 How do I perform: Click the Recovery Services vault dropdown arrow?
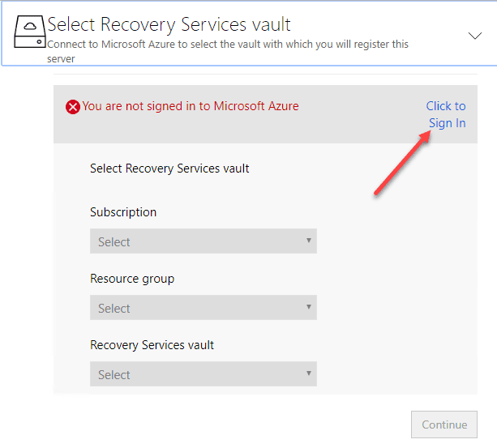pyautogui.click(x=308, y=373)
